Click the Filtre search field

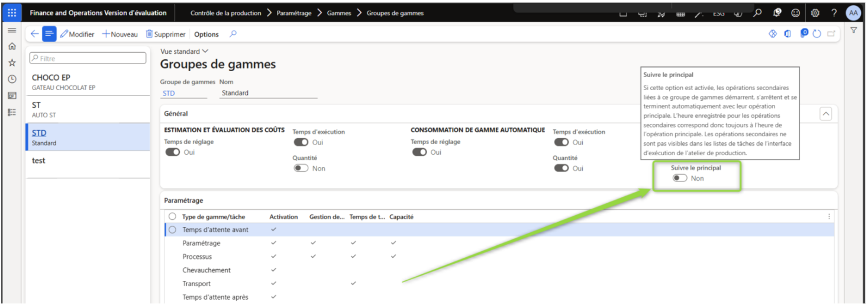[x=88, y=58]
